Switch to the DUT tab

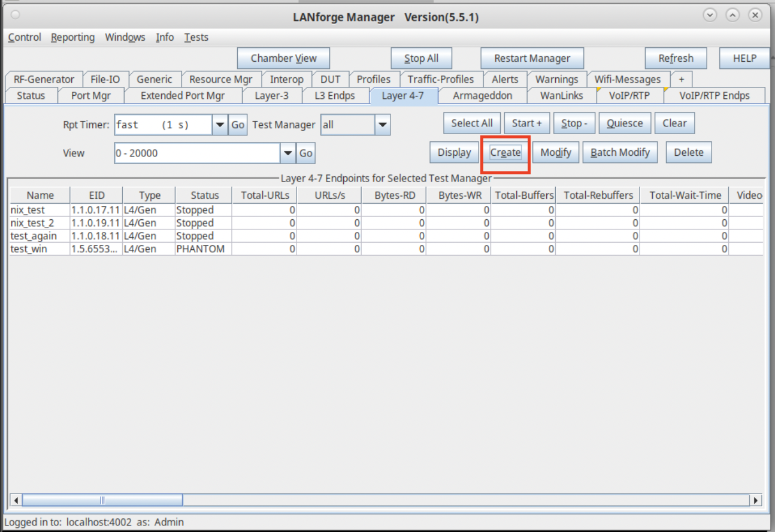pos(330,79)
